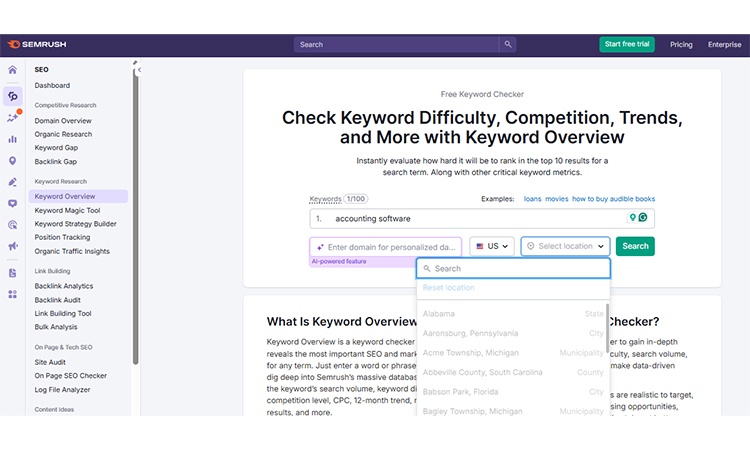Open Dashboard in the SEO sidebar

click(x=52, y=86)
